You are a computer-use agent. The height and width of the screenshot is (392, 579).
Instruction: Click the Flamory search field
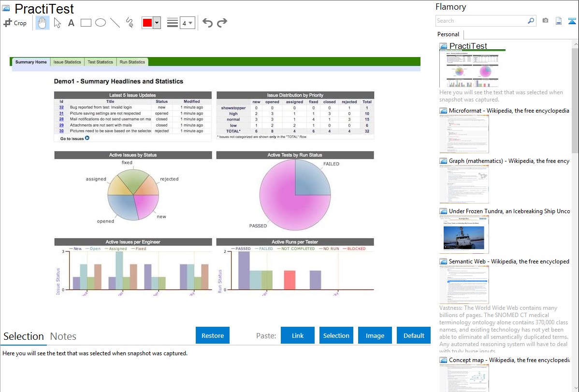(481, 21)
